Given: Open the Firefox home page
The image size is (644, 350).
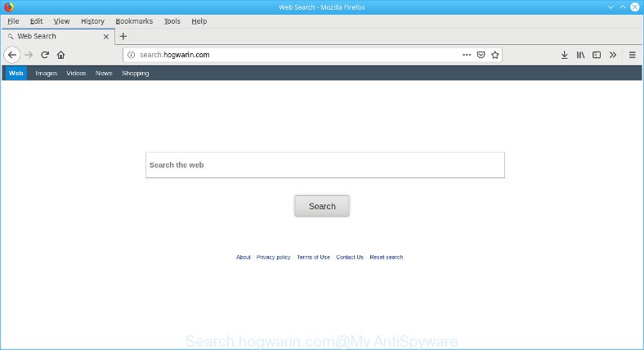Looking at the screenshot, I should coord(60,55).
